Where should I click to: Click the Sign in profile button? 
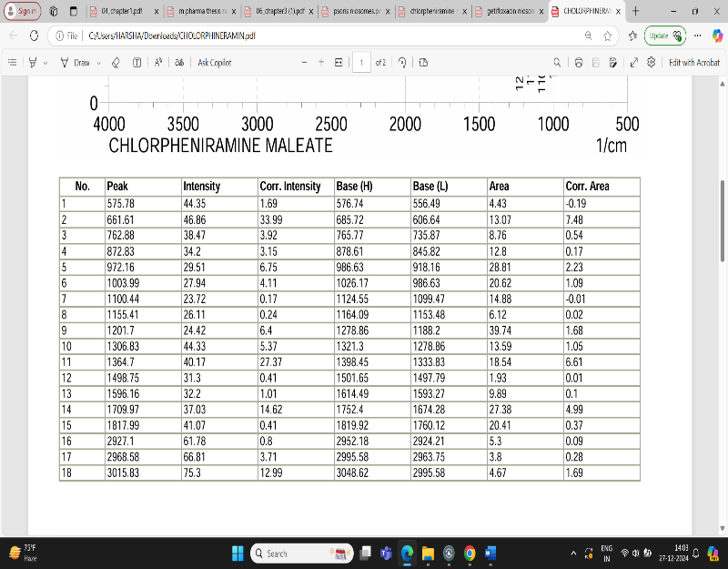pos(22,11)
